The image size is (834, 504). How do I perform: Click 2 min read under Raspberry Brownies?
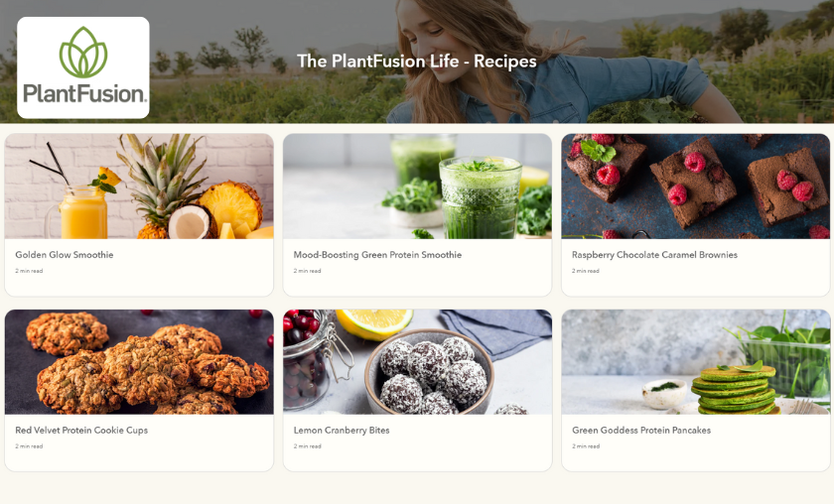point(586,271)
